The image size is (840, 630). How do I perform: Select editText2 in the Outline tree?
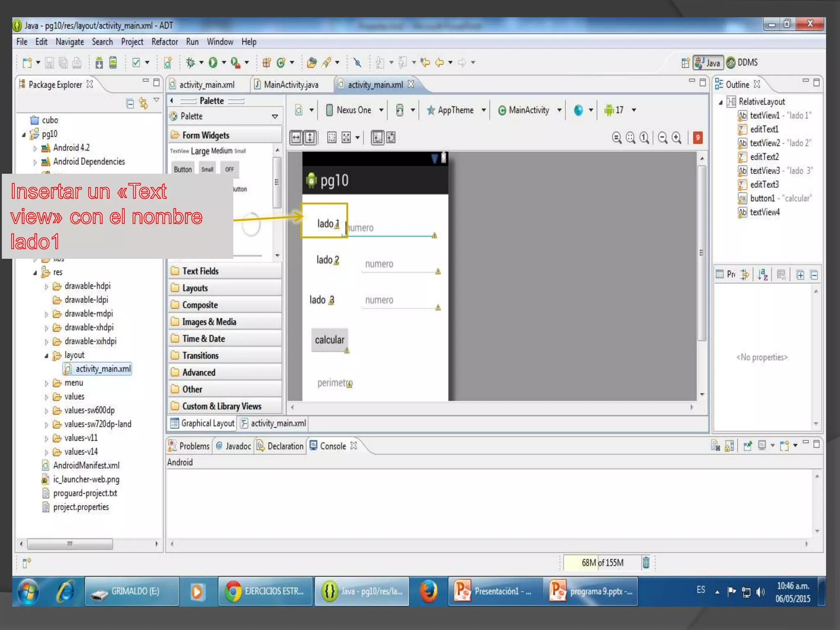764,157
